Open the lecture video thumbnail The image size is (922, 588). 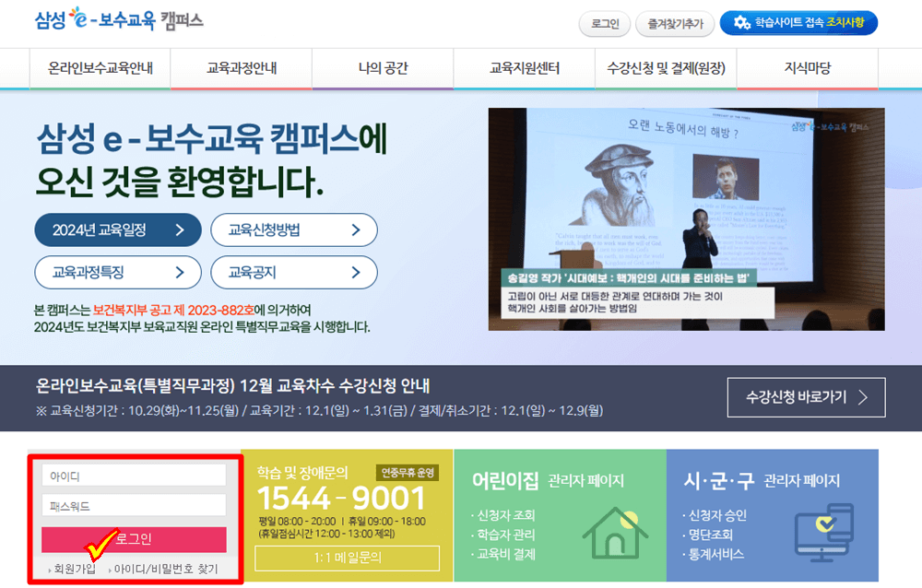point(686,218)
